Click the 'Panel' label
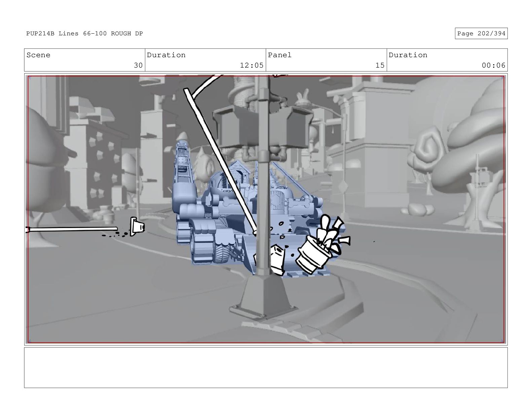Viewport: 532px width, 412px height. pos(280,55)
